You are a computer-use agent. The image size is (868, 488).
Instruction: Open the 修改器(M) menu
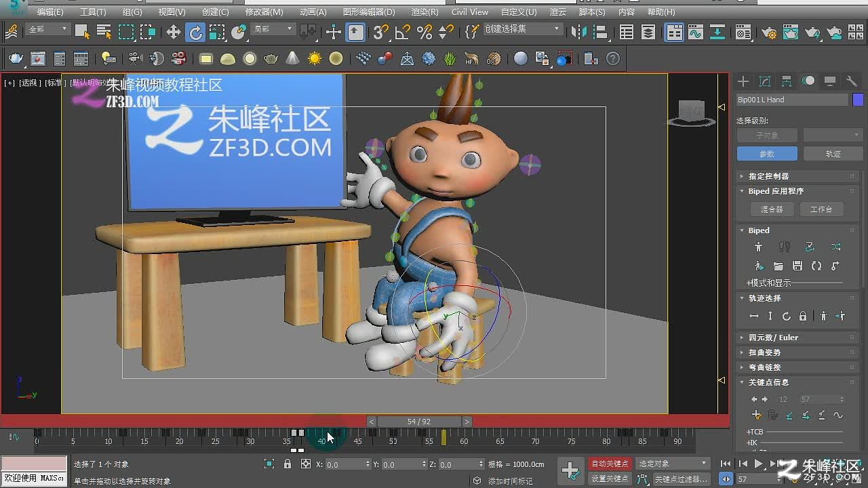264,12
